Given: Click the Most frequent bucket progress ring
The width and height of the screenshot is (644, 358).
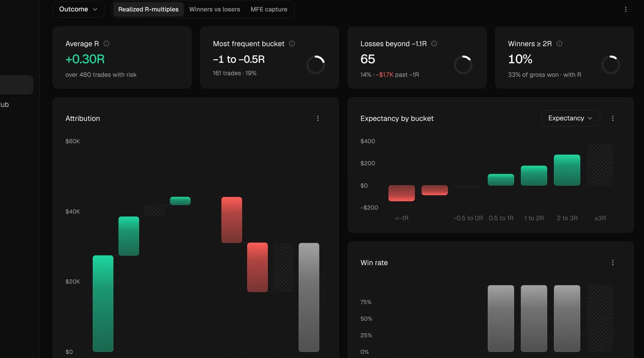Looking at the screenshot, I should pos(316,65).
